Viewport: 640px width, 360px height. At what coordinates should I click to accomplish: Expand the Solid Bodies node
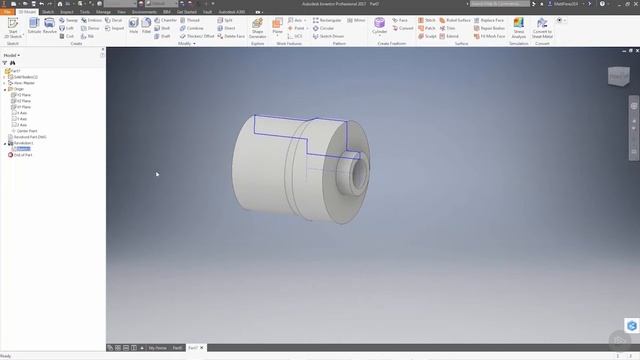pos(5,77)
